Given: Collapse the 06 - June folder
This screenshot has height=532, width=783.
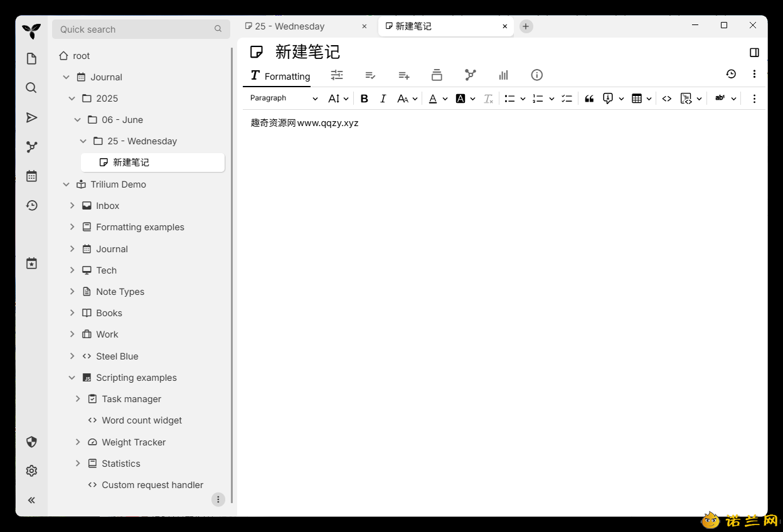Looking at the screenshot, I should point(78,120).
